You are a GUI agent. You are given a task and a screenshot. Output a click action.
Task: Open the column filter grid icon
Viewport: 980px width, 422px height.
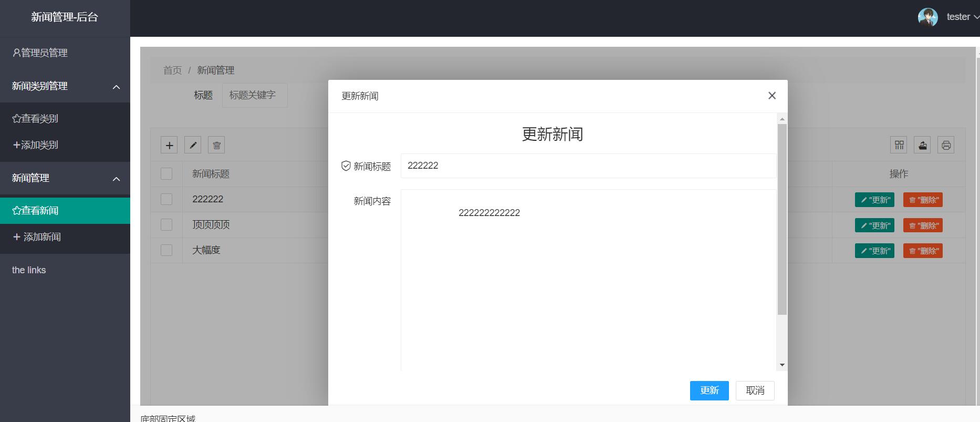pyautogui.click(x=899, y=145)
